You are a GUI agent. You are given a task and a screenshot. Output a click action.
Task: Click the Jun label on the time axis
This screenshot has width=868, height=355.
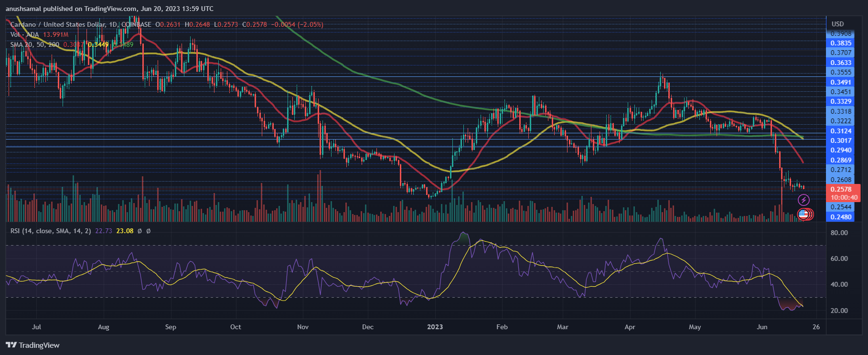pos(762,327)
